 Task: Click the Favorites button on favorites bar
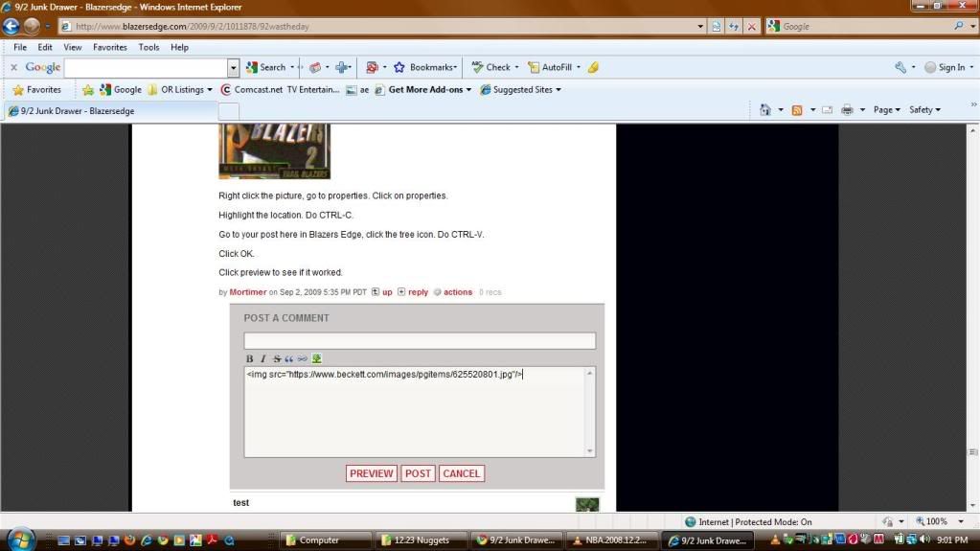tap(37, 90)
